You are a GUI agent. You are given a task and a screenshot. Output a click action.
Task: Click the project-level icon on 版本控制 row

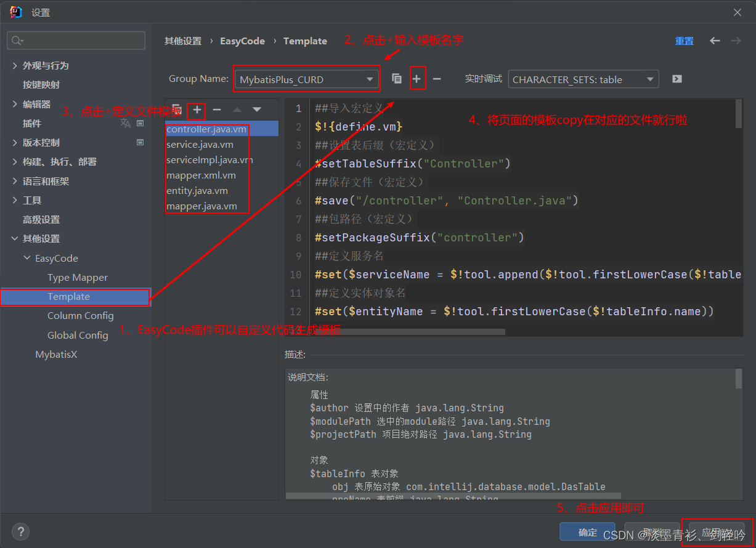click(140, 142)
